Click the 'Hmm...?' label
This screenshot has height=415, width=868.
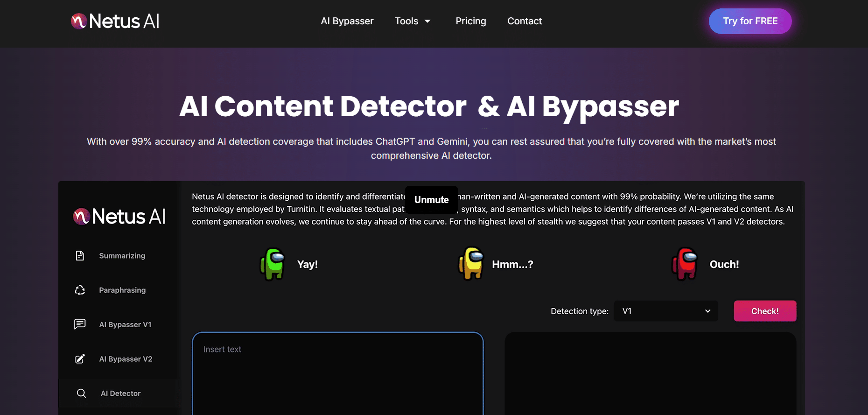click(x=512, y=264)
